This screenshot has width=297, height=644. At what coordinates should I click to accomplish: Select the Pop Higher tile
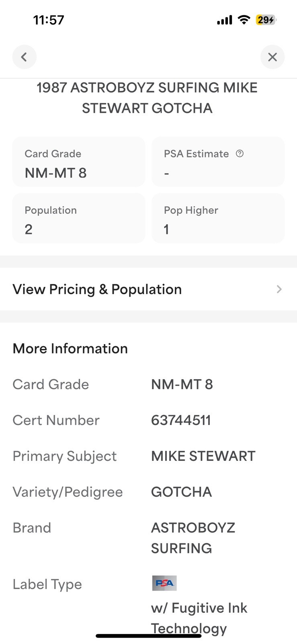(218, 218)
